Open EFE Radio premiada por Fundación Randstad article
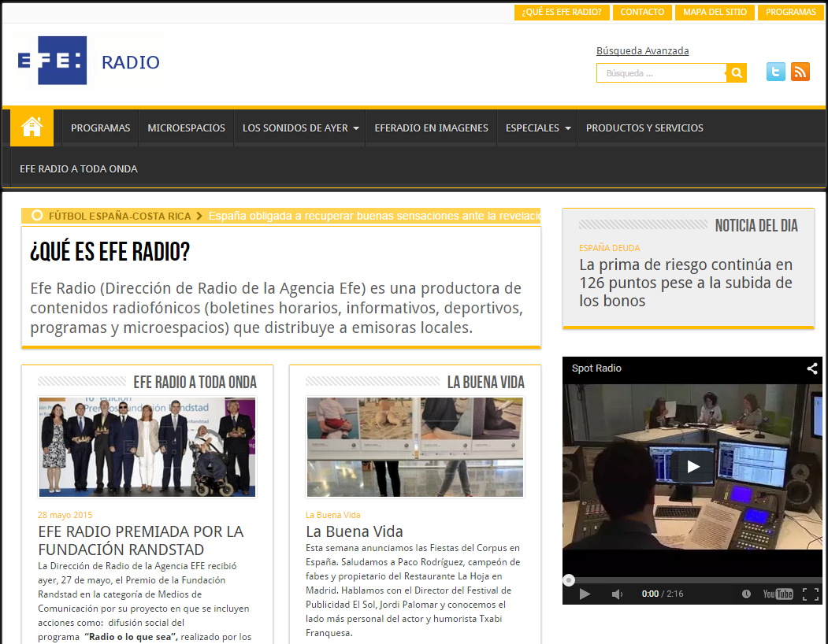Image resolution: width=828 pixels, height=644 pixels. tap(141, 540)
